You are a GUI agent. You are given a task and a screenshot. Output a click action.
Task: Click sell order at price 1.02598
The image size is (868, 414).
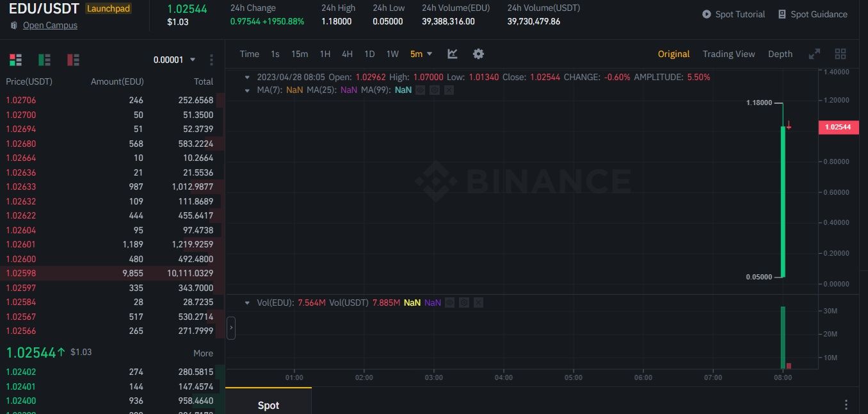click(112, 273)
